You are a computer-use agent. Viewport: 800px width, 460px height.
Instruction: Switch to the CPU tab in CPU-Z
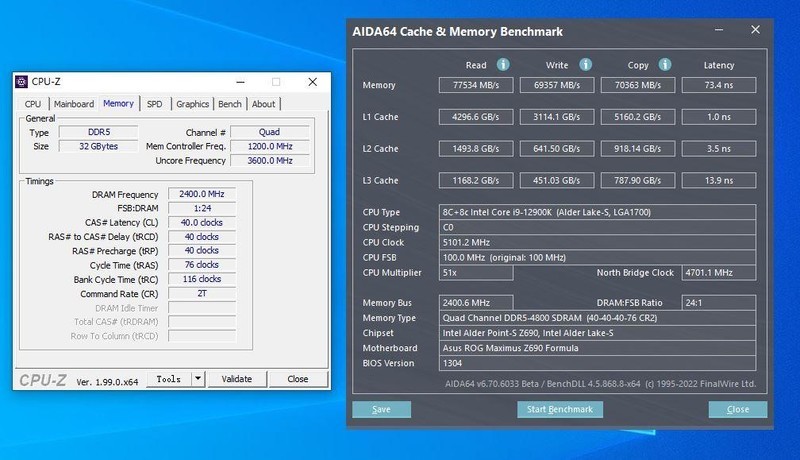click(33, 104)
